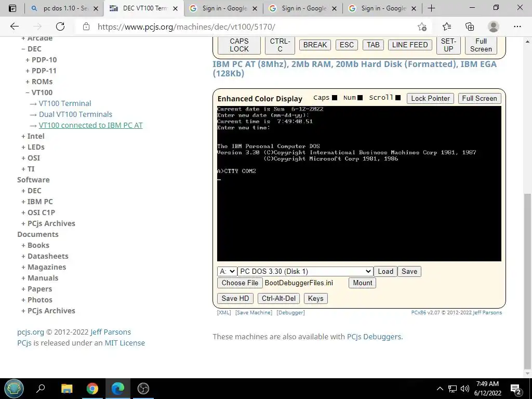Click the page vertical scrollbar thumb
This screenshot has height=399, width=532.
528,280
